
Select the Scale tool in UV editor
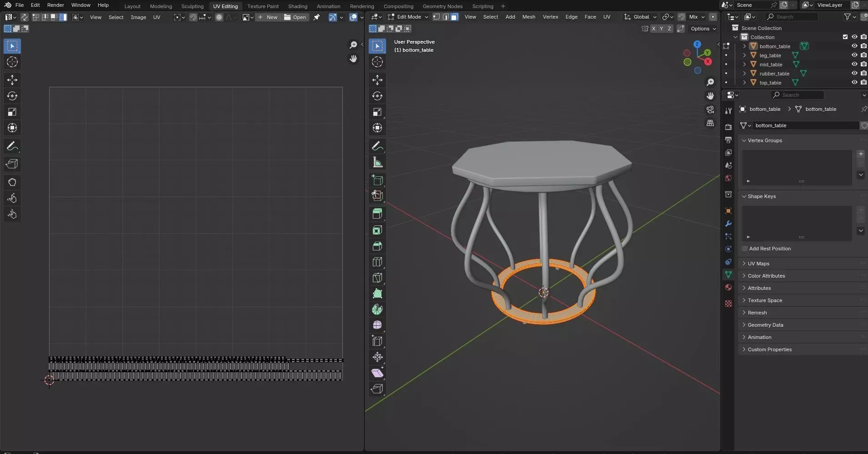pos(12,112)
